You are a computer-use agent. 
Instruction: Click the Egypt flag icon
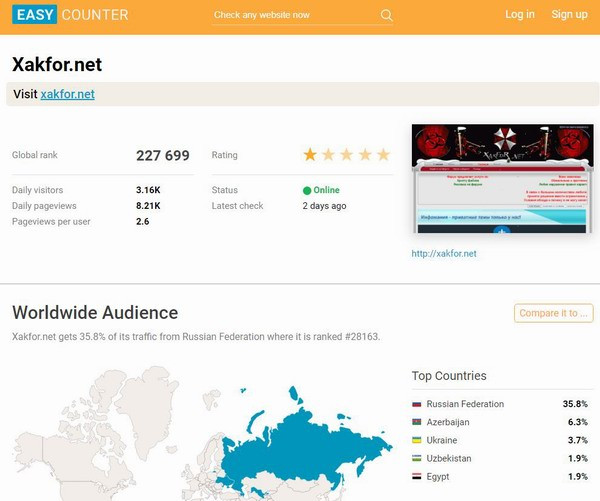[417, 476]
